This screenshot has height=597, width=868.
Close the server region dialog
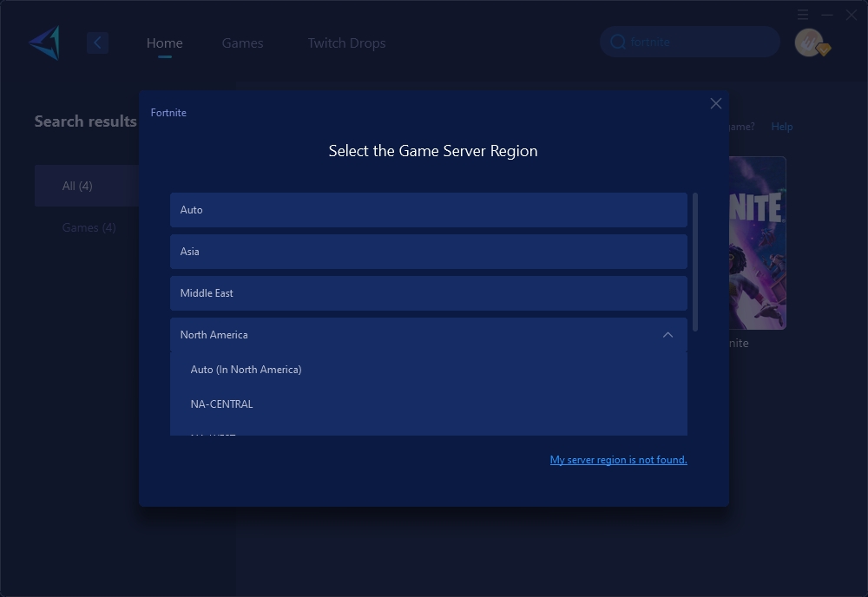pyautogui.click(x=716, y=103)
